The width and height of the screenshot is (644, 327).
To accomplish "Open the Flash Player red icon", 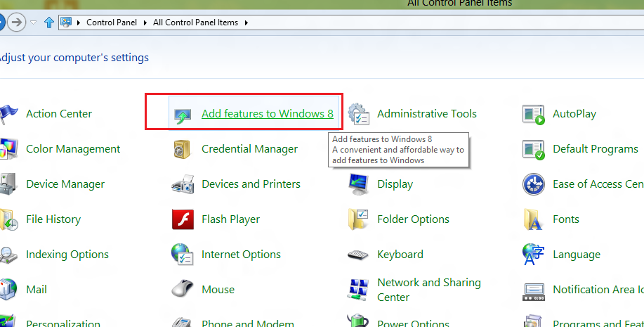I will (183, 219).
